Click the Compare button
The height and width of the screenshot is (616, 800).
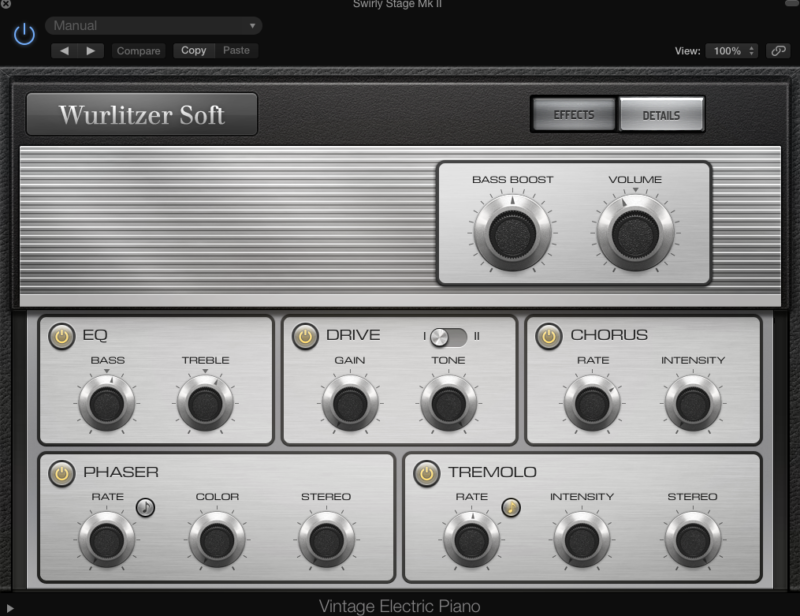138,51
